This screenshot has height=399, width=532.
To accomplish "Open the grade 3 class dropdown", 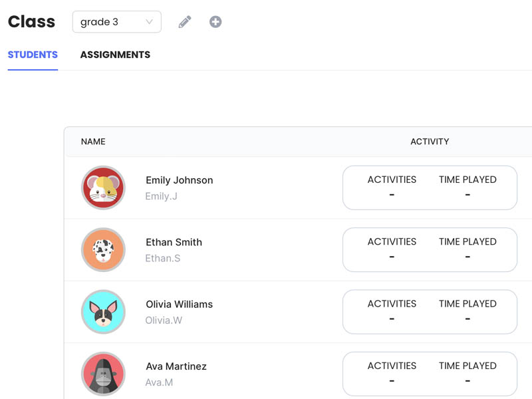I will pos(117,22).
